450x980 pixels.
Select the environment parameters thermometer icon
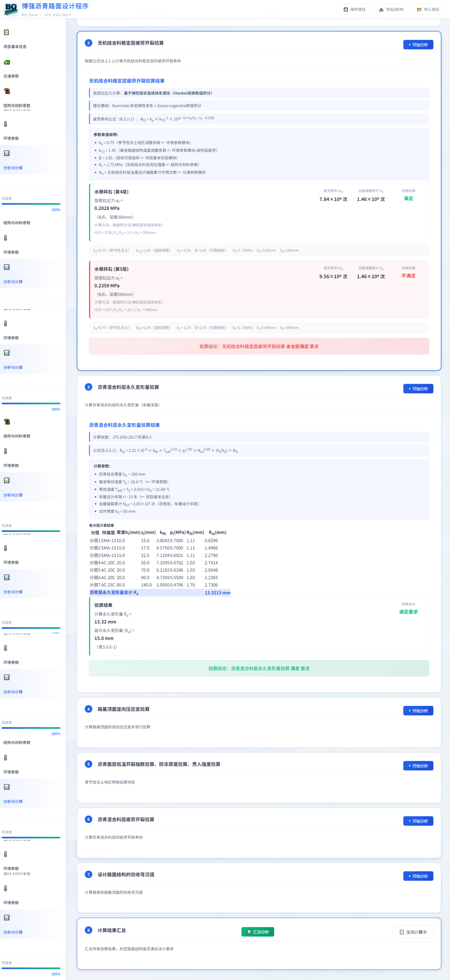[5, 124]
